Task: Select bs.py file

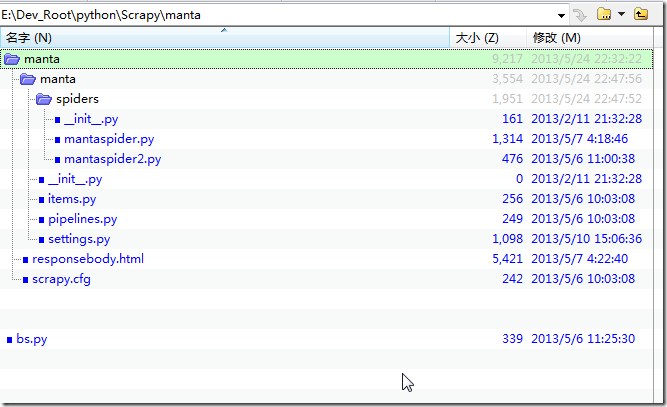Action: pyautogui.click(x=32, y=339)
